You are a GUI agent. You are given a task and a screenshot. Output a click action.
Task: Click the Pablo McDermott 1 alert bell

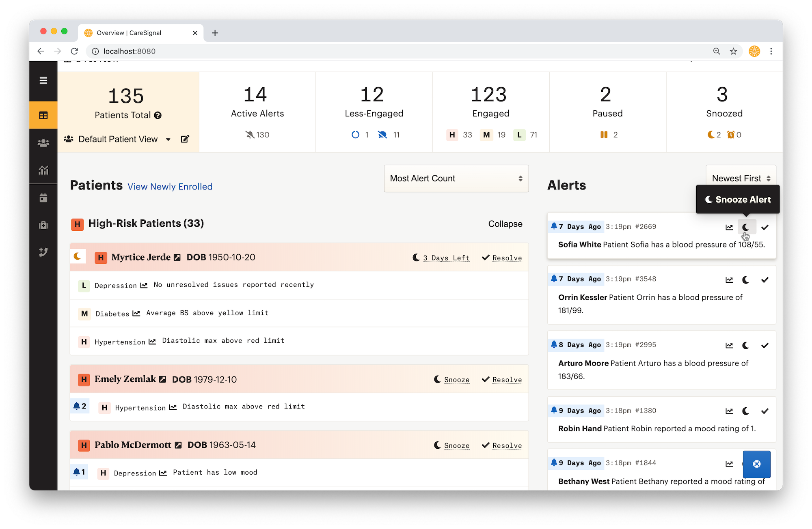[79, 472]
